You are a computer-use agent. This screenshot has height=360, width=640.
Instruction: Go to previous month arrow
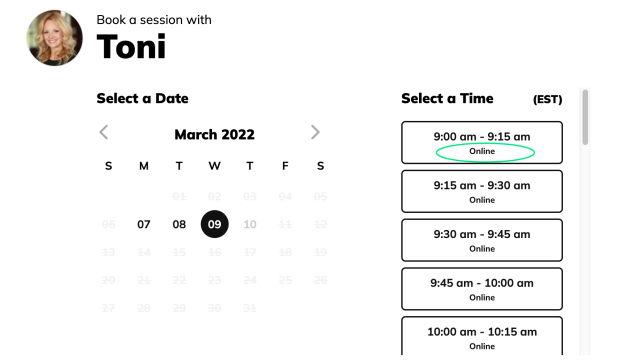(104, 132)
